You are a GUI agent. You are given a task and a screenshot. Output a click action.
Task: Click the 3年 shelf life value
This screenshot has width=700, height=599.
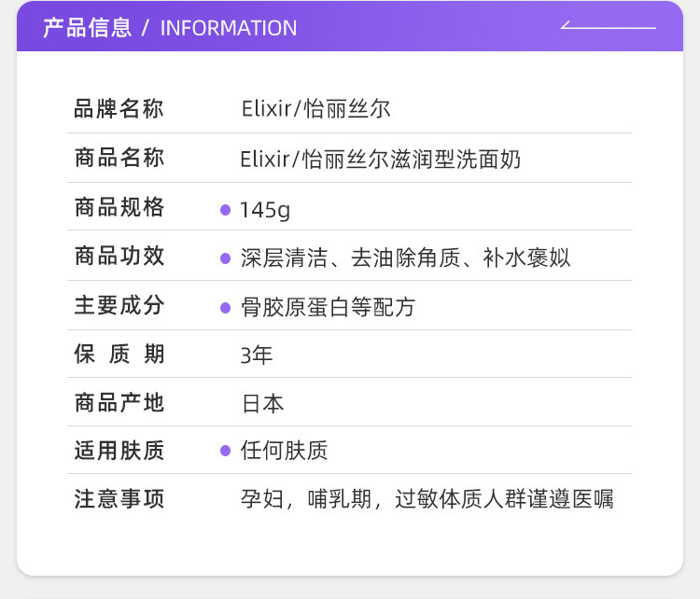pyautogui.click(x=256, y=355)
